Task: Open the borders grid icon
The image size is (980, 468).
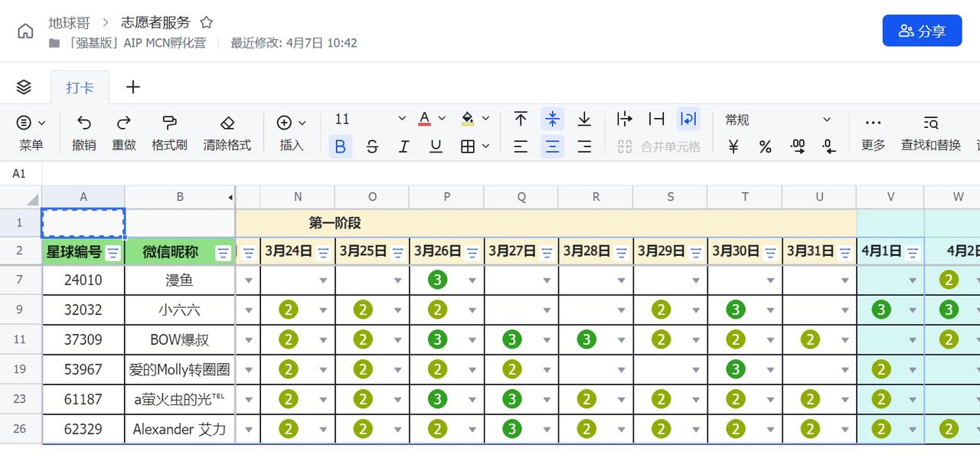Action: [x=468, y=146]
